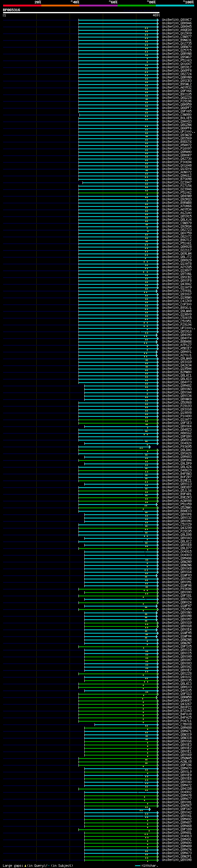Click the short alignment bar for UniRef100_P93695
The height and width of the screenshot is (868, 197).
[114, 447]
